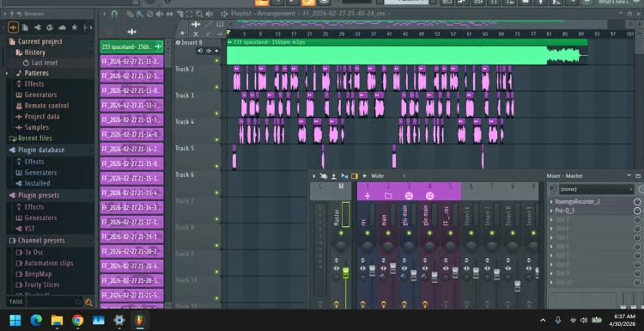
Task: Click the orange panel view icon in mixer toolbar
Action: pyautogui.click(x=355, y=176)
